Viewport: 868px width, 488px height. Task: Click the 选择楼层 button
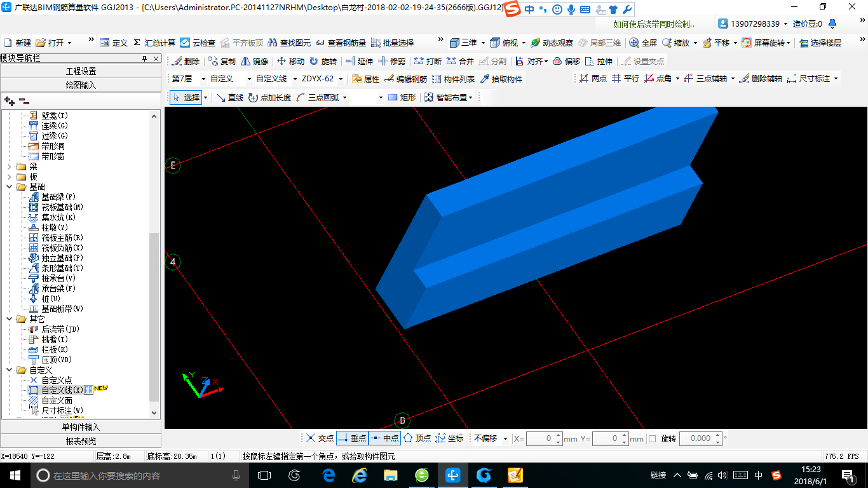(x=820, y=43)
